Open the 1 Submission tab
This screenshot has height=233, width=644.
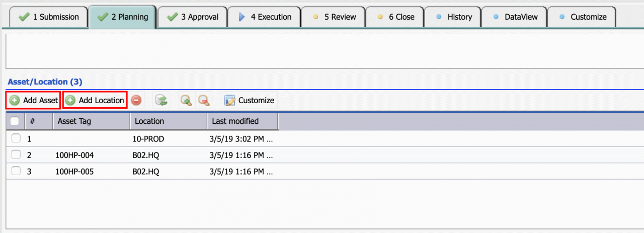click(x=48, y=17)
